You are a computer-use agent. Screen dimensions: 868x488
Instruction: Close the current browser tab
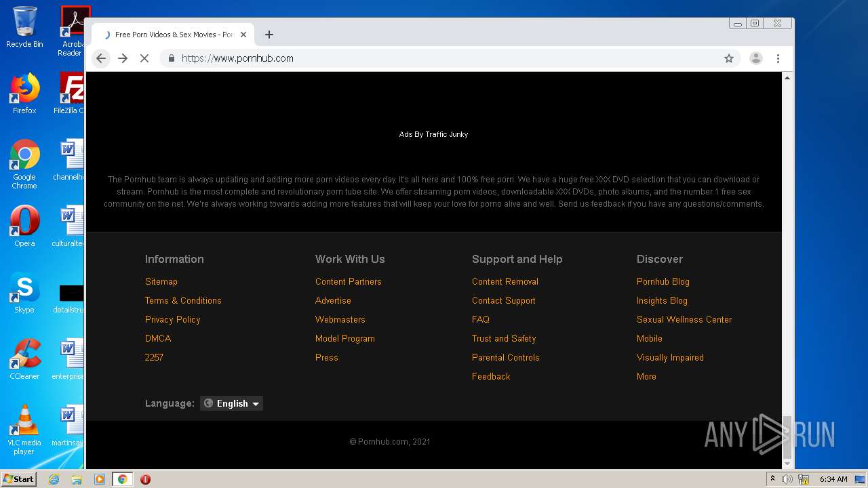[243, 35]
